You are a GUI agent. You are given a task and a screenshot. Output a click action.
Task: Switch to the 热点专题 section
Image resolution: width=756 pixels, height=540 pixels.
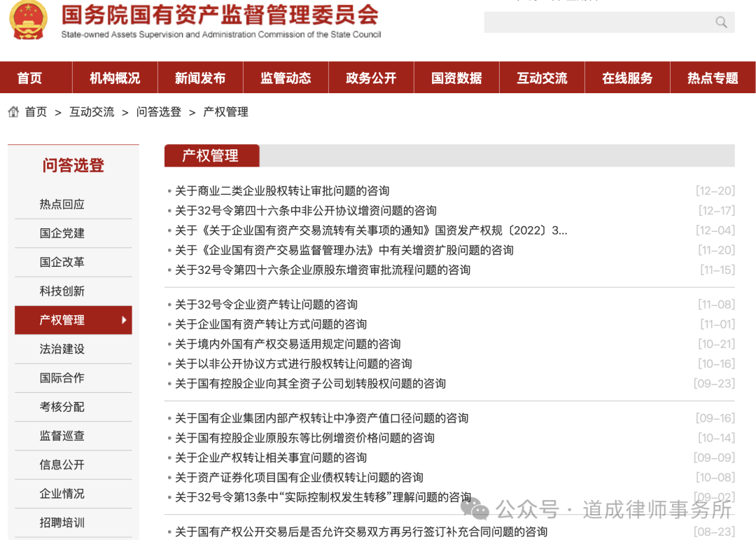pyautogui.click(x=712, y=77)
